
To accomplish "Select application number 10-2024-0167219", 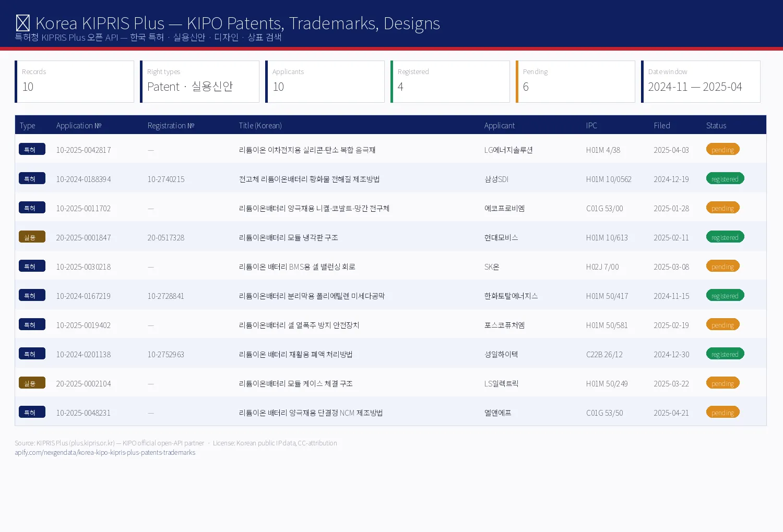I will [84, 296].
